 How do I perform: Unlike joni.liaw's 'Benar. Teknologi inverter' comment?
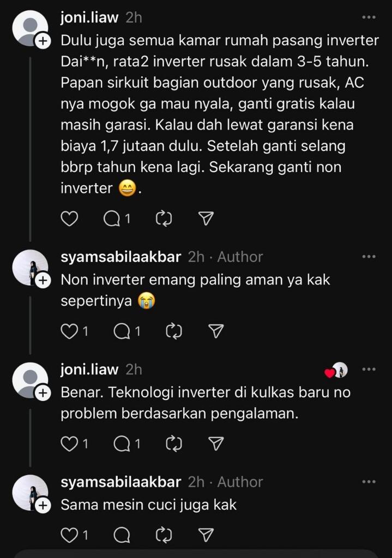click(69, 444)
